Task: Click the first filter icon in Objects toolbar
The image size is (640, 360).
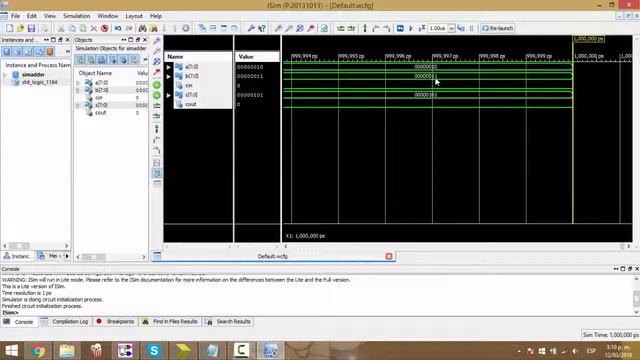Action: pos(80,60)
